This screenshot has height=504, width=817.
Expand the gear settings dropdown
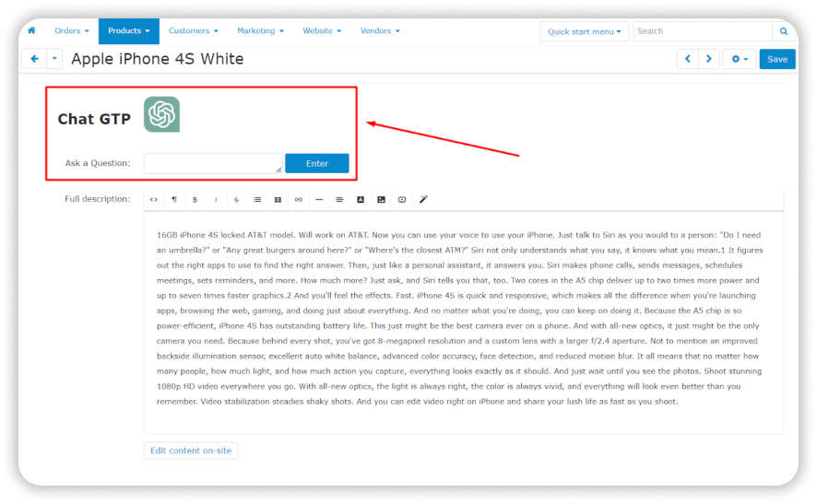coord(739,59)
